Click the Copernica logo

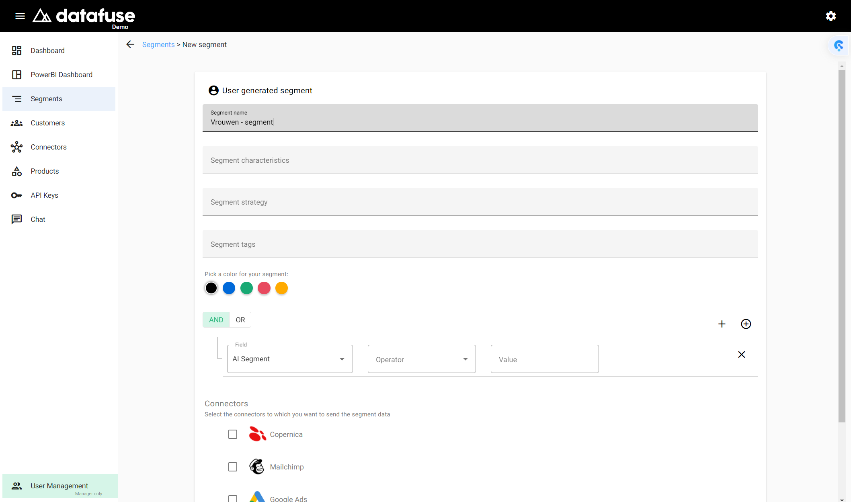click(257, 434)
